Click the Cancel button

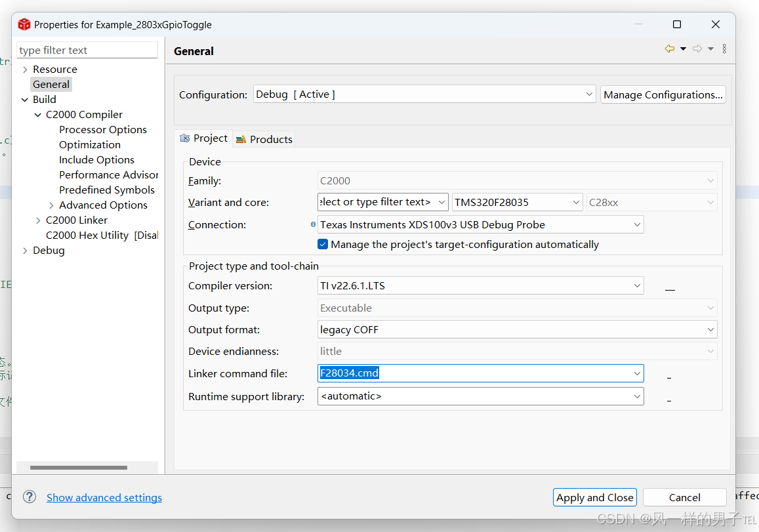684,497
